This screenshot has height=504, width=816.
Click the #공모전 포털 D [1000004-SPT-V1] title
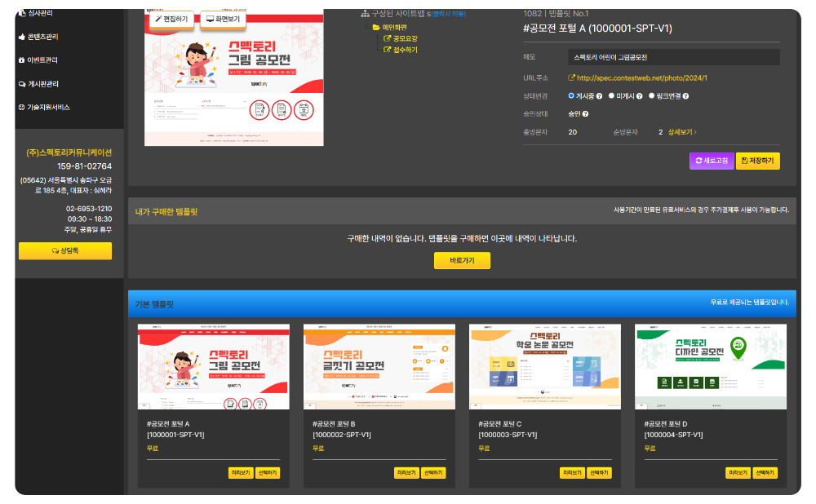[674, 430]
